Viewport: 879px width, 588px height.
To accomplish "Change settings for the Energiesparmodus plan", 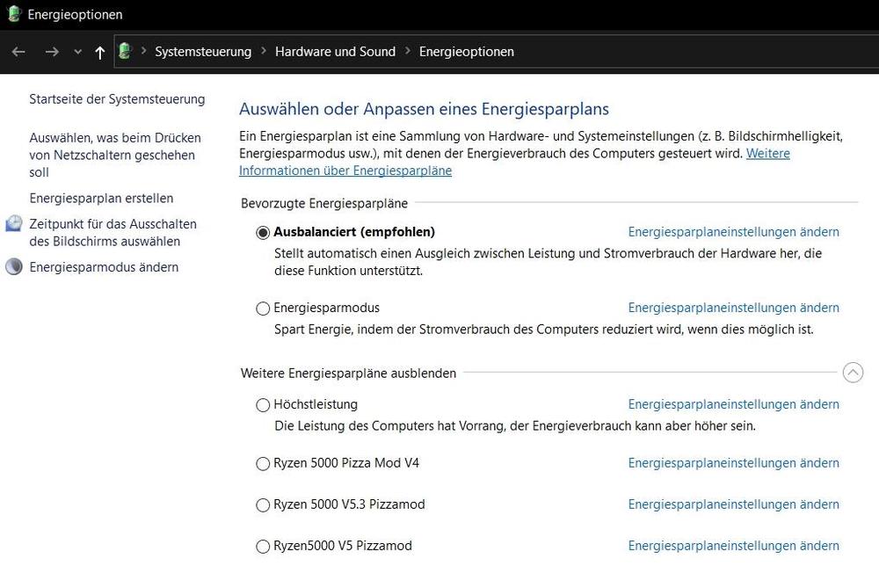I will coord(733,308).
